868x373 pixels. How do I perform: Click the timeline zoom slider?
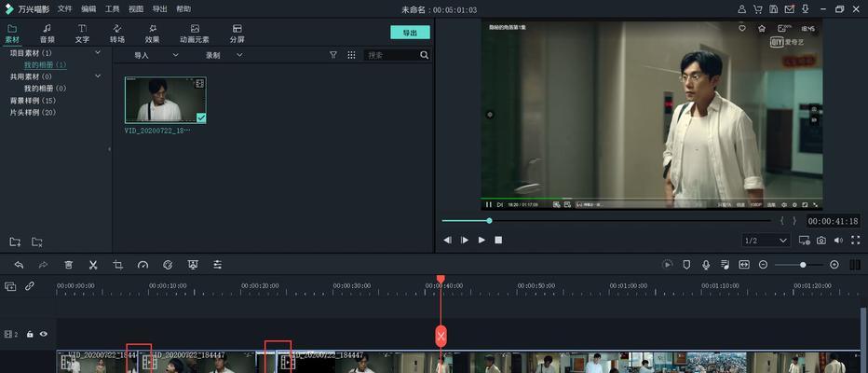point(798,265)
